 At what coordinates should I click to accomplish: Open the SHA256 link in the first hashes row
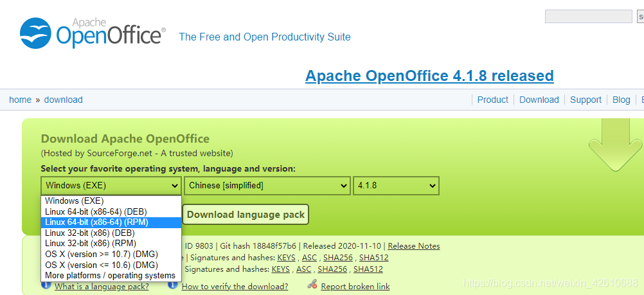click(x=338, y=258)
